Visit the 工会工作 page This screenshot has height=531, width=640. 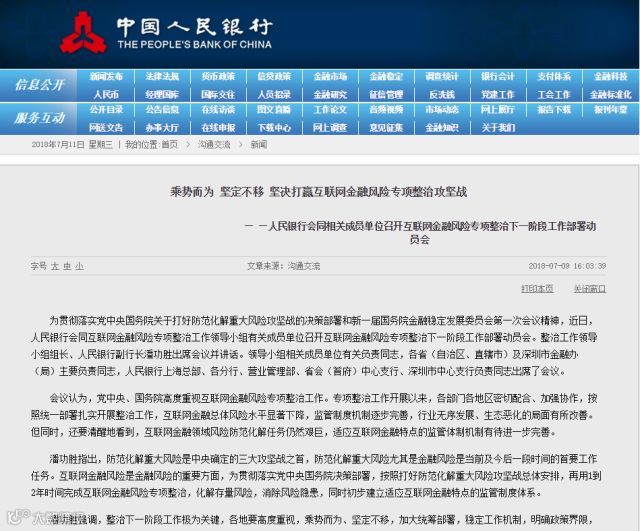click(x=554, y=95)
